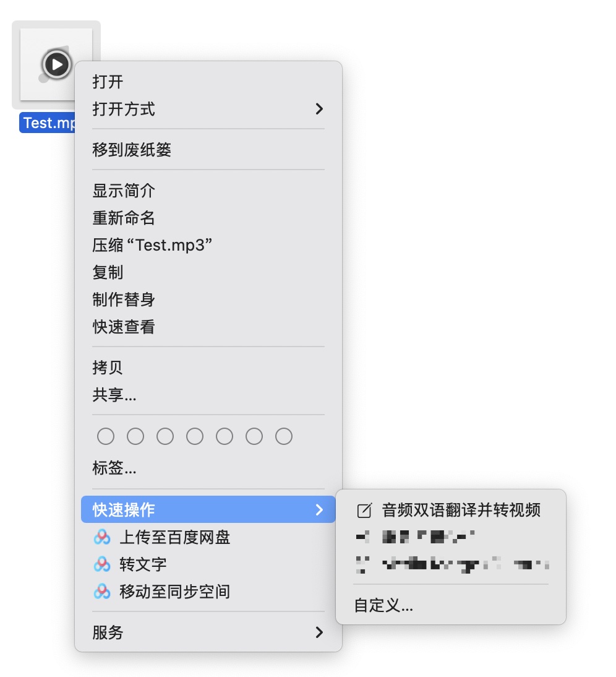
Task: Click edit icon beside 音频双语翻译并转视频
Action: 365,510
